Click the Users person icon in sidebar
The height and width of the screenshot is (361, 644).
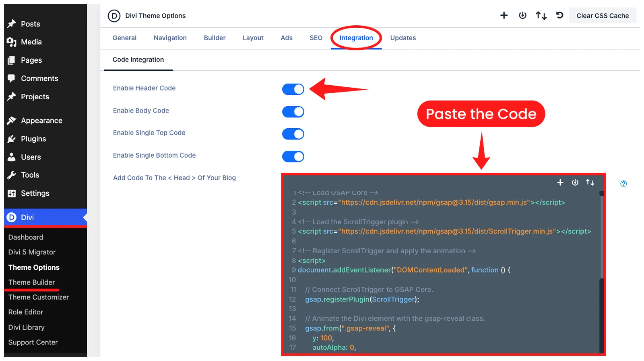pos(12,157)
